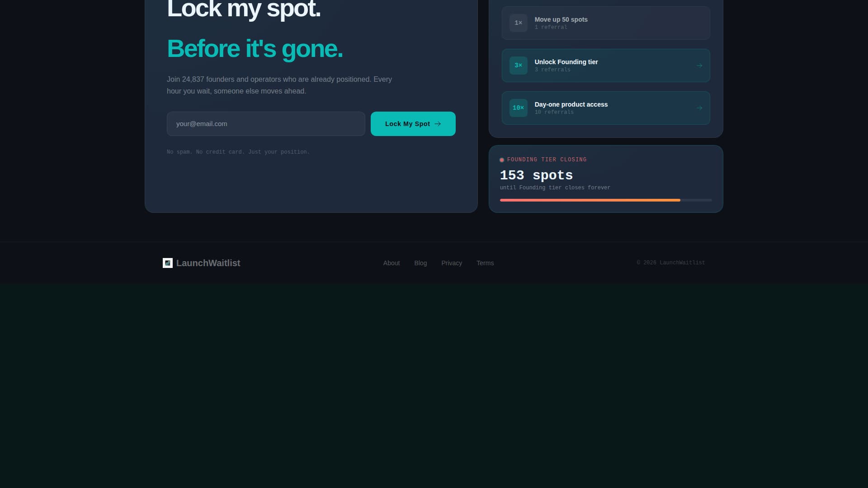Click the "10 referrals" subtitle

[554, 112]
